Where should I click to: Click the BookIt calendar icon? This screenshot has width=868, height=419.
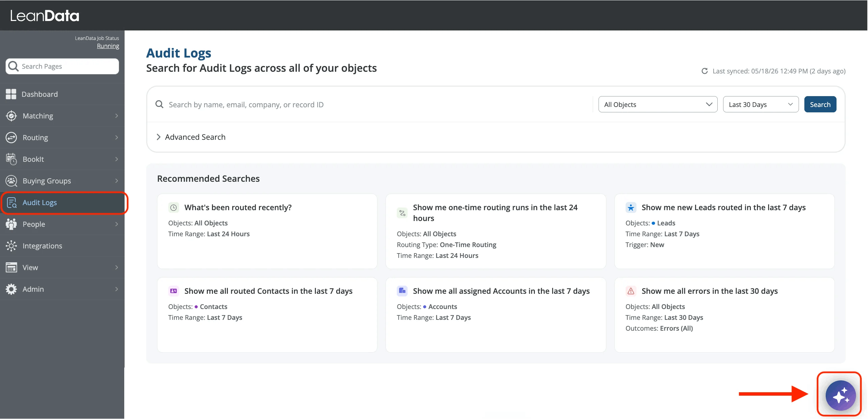(x=11, y=159)
